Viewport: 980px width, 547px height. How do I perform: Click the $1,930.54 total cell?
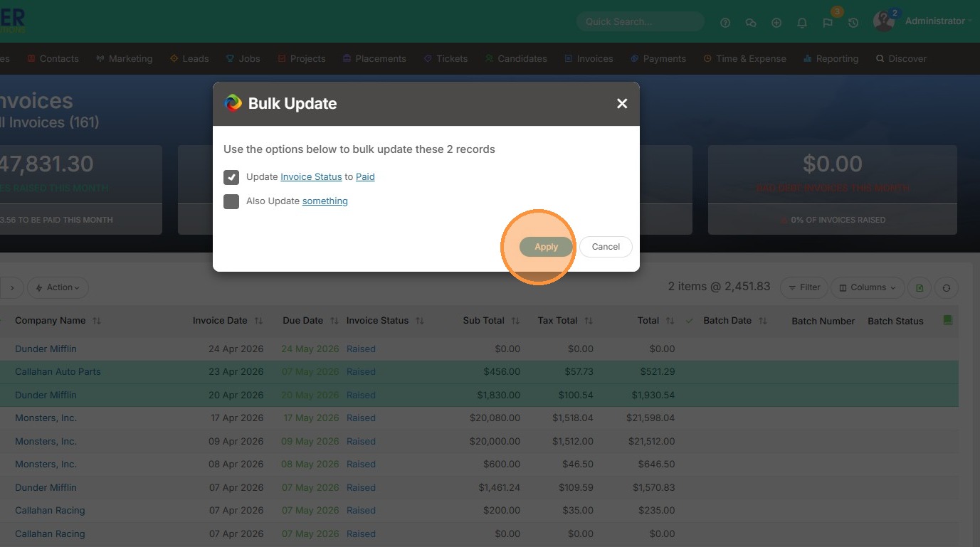pos(653,395)
